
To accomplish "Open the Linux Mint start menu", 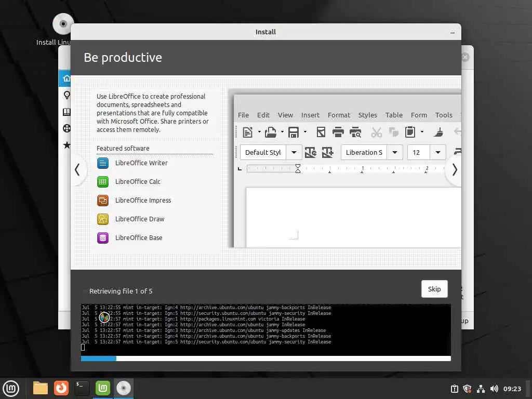I will [x=11, y=389].
